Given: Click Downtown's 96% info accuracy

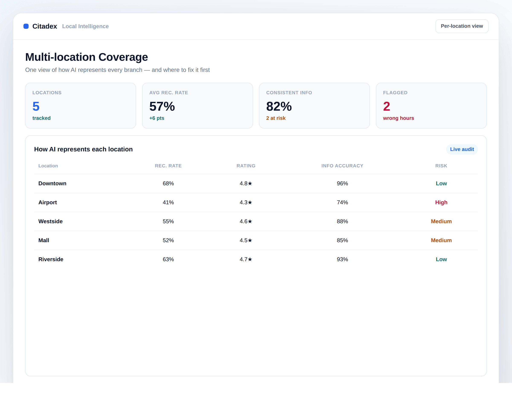Looking at the screenshot, I should coord(342,183).
